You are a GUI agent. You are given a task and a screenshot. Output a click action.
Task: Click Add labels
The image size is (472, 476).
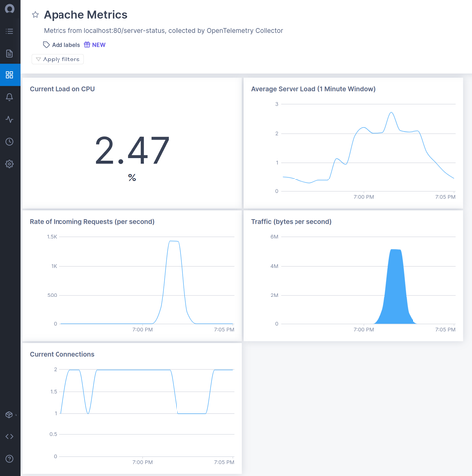pos(65,45)
